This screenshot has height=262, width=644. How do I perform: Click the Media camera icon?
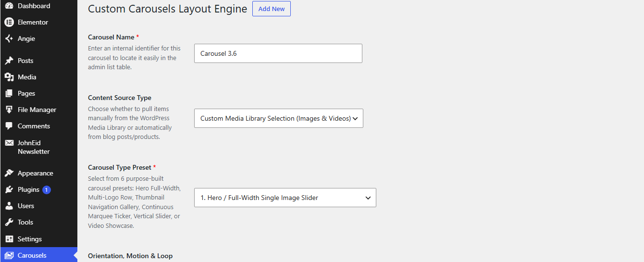(9, 77)
